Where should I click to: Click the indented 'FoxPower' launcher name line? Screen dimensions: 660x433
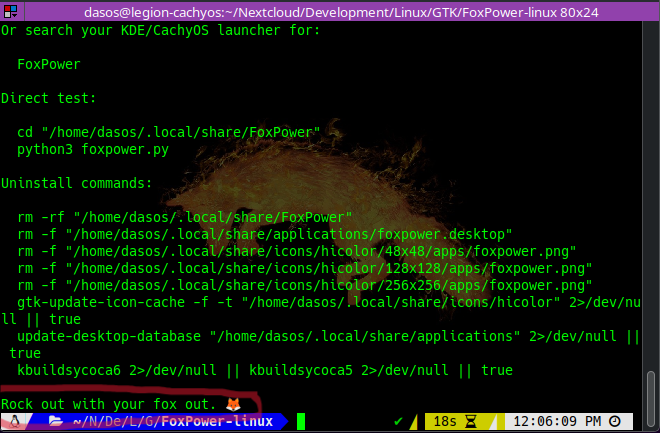tap(49, 64)
